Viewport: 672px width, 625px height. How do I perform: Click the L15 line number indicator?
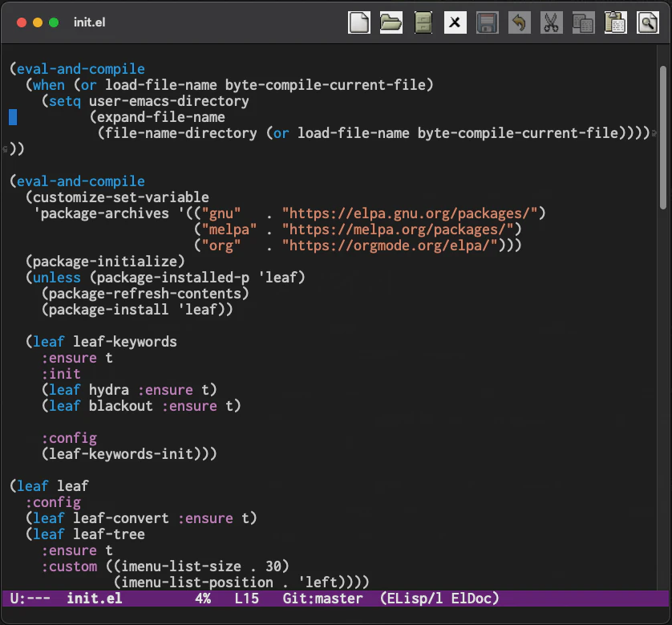(246, 598)
